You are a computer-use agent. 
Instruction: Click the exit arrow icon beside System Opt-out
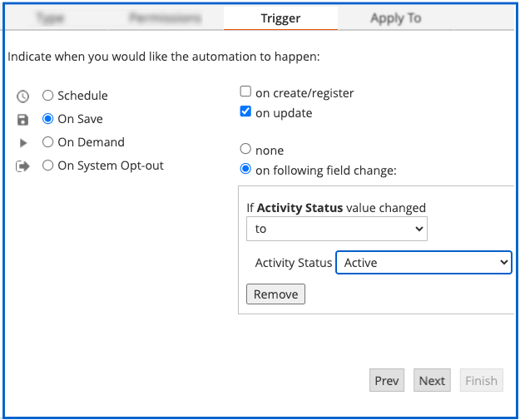click(22, 166)
